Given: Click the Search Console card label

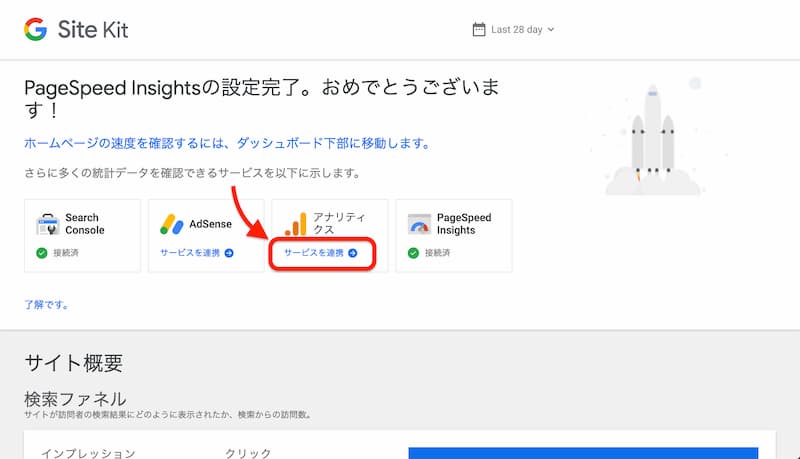Looking at the screenshot, I should [85, 224].
